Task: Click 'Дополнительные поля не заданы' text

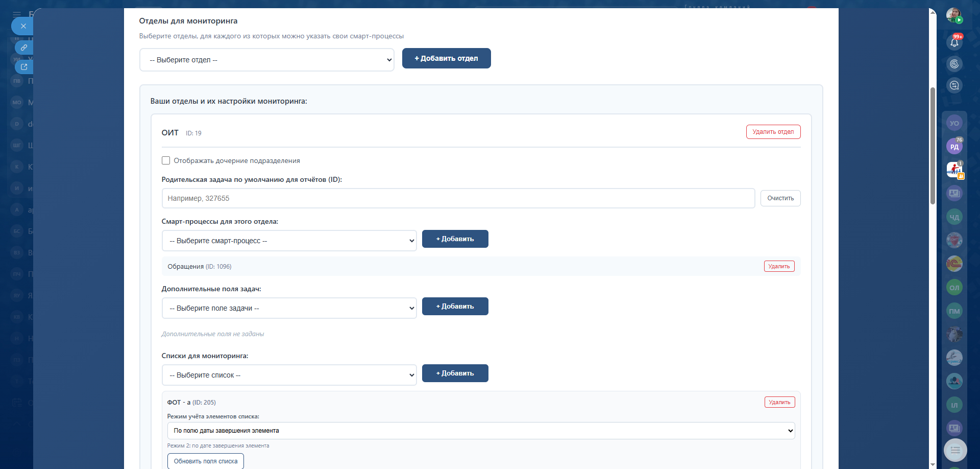Action: pos(213,334)
